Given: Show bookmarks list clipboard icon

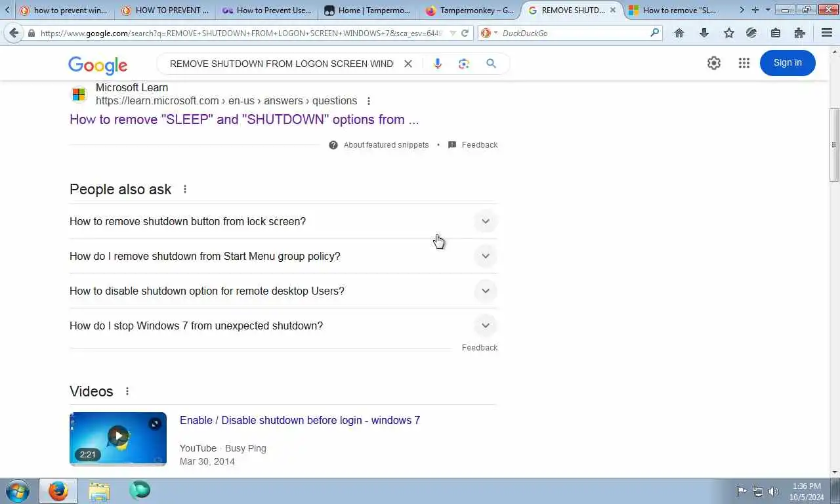Looking at the screenshot, I should [x=775, y=33].
